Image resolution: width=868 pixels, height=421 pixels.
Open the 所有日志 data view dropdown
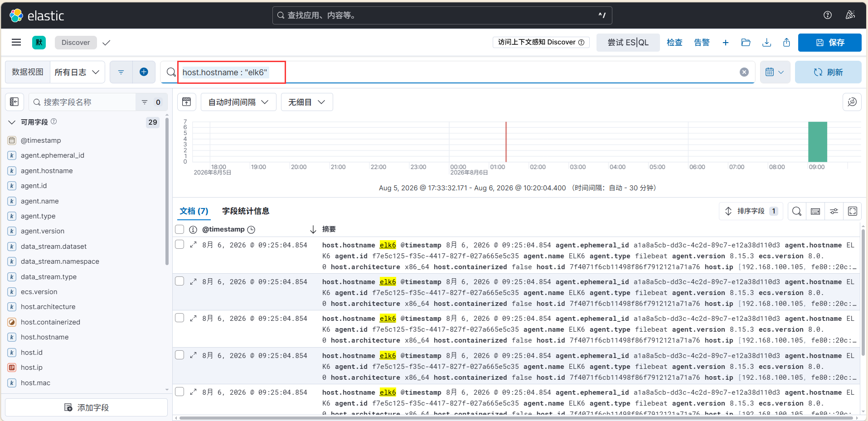coord(77,72)
